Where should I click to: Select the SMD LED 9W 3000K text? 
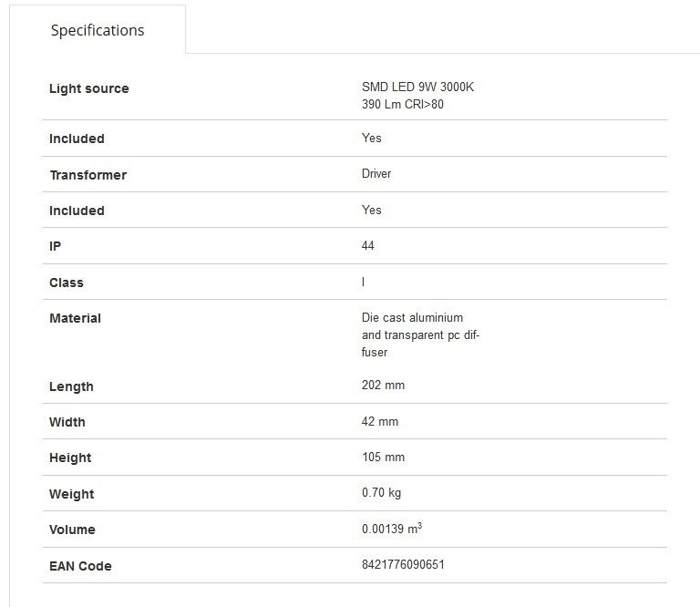coord(417,87)
